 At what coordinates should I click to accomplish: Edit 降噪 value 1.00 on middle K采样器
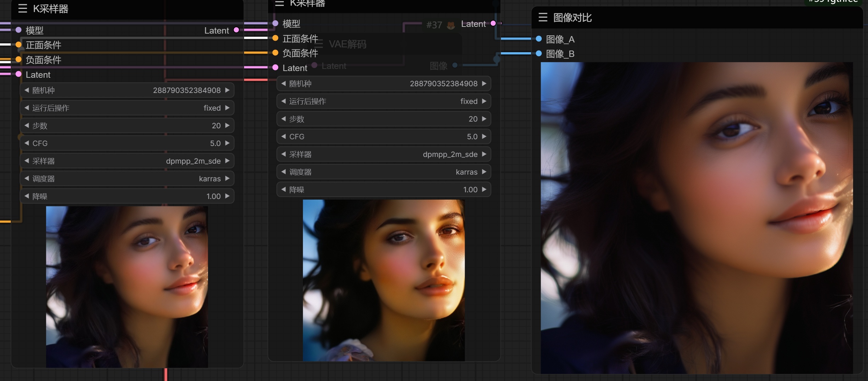(x=470, y=189)
